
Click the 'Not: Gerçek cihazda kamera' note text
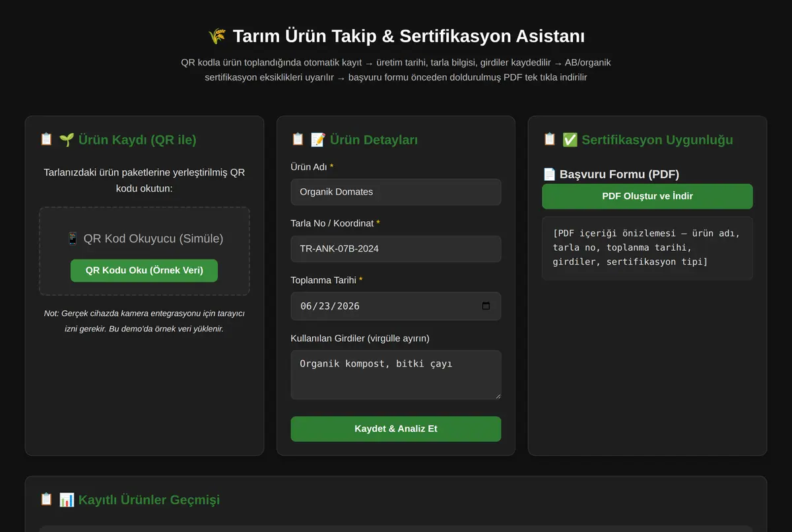[x=144, y=321]
